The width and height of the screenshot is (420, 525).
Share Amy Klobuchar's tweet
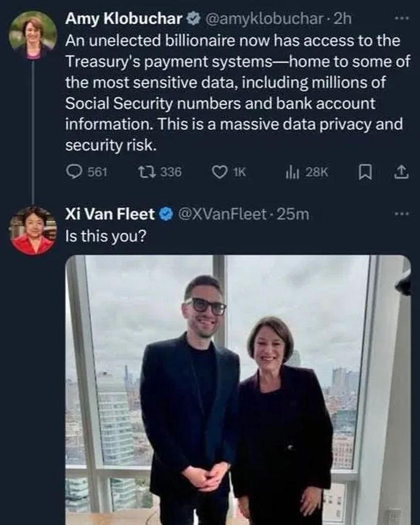click(401, 172)
